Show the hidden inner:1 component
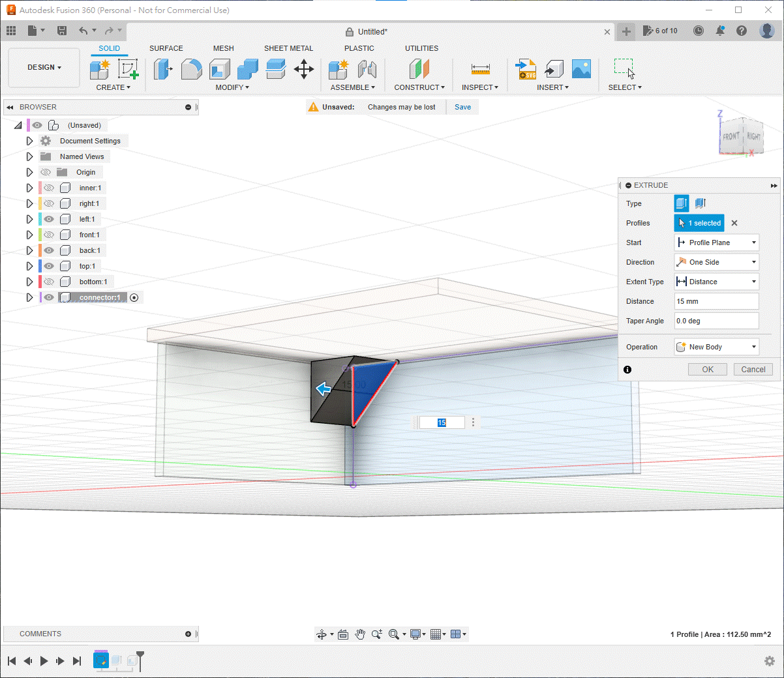The width and height of the screenshot is (784, 678). tap(49, 188)
